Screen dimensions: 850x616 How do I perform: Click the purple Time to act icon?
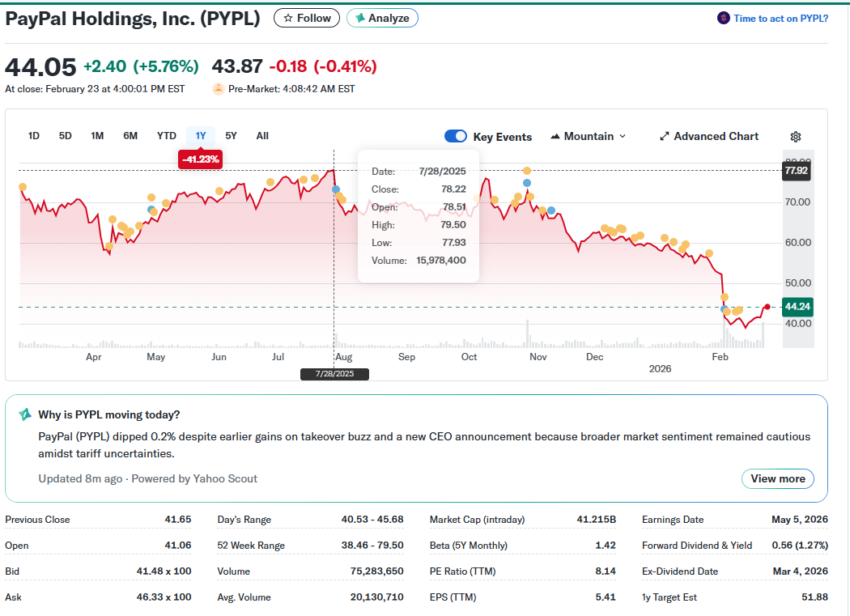723,18
